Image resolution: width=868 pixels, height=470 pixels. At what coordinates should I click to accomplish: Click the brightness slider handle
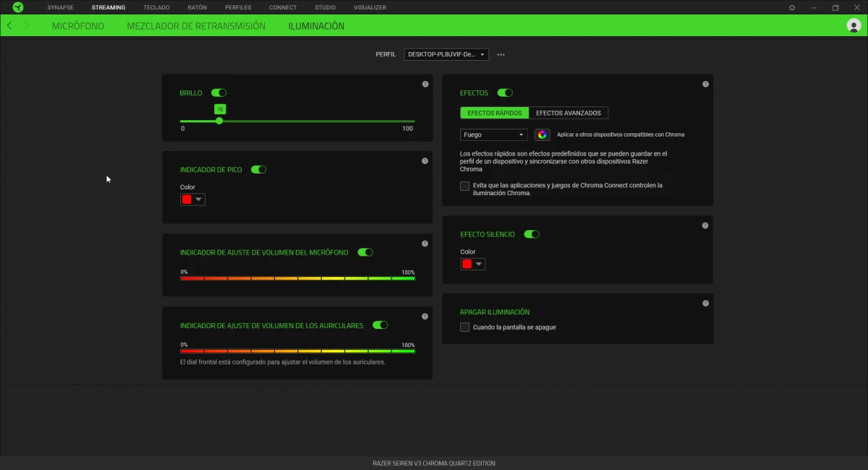pos(219,121)
